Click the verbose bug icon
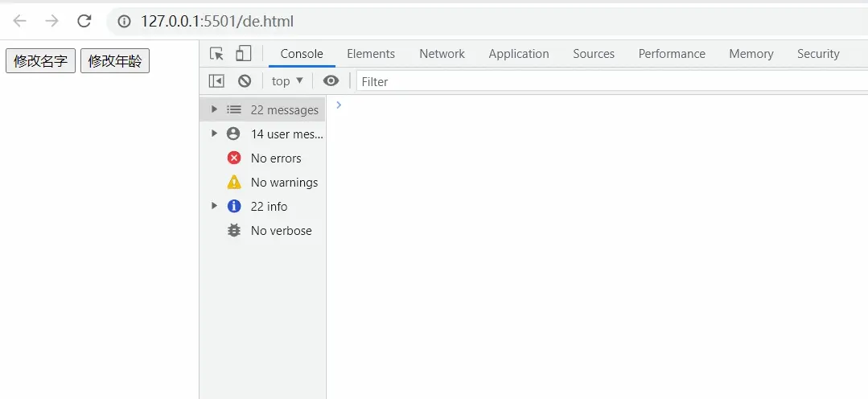The image size is (868, 399). pyautogui.click(x=234, y=230)
